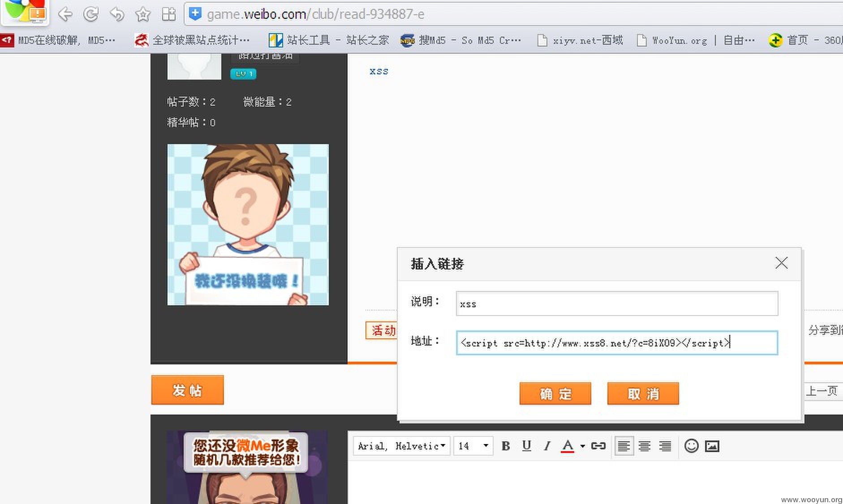The image size is (843, 504).
Task: Click the 活动 tag label
Action: point(382,330)
